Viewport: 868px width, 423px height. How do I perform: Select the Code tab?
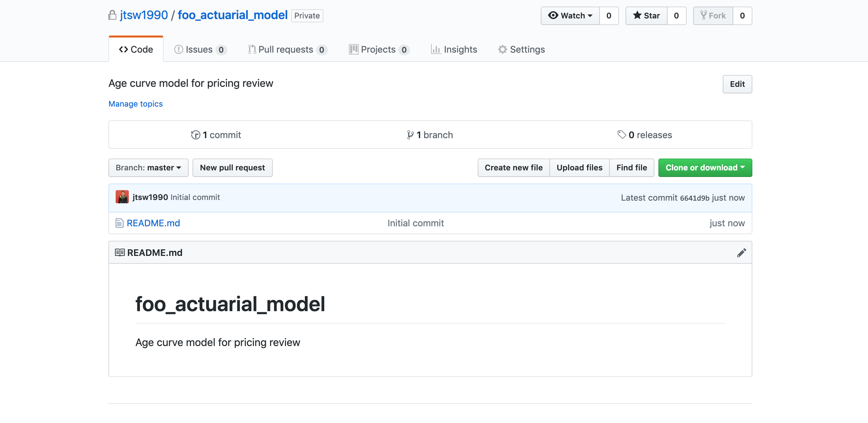136,49
